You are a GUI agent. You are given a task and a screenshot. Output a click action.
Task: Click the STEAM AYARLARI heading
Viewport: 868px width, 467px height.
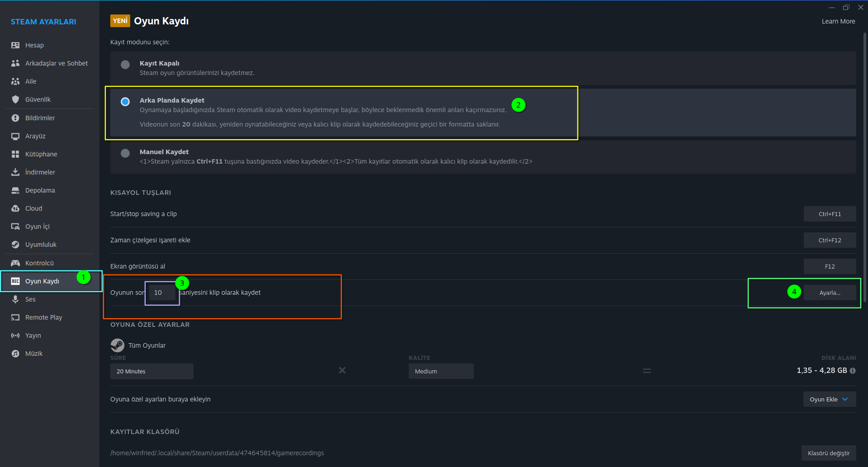[x=43, y=22]
